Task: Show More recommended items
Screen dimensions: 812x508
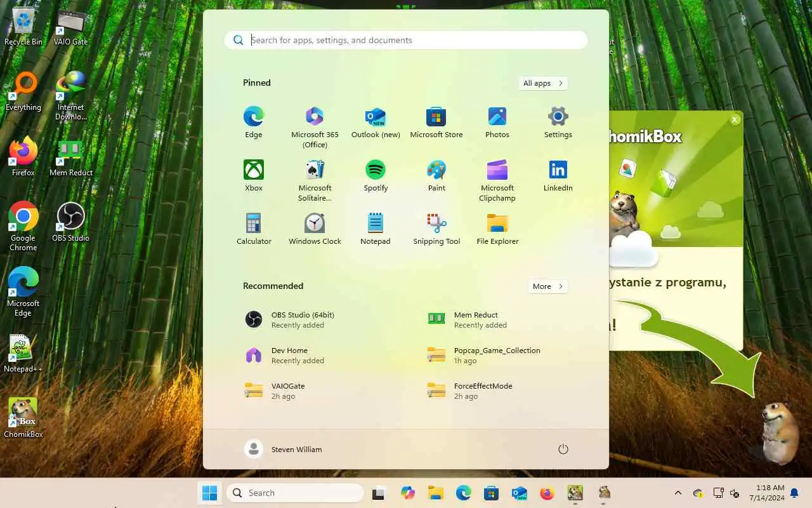Action: click(548, 286)
